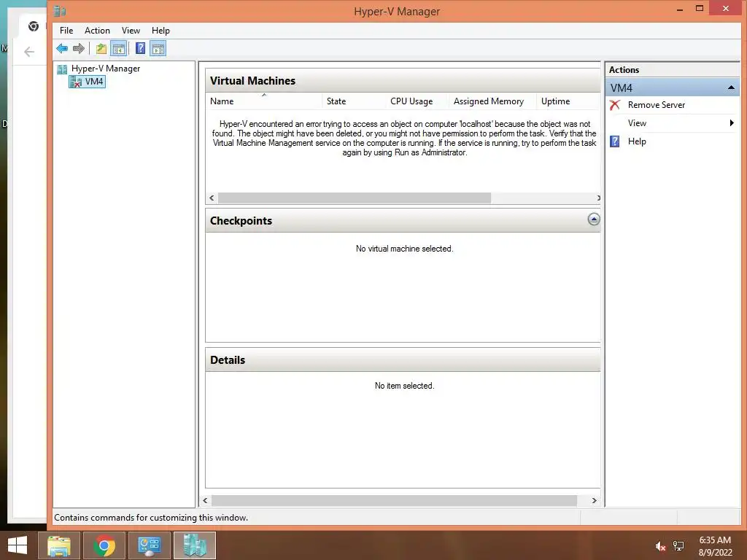The height and width of the screenshot is (560, 747).
Task: Click the Virtual Machines pane heading
Action: tap(252, 80)
